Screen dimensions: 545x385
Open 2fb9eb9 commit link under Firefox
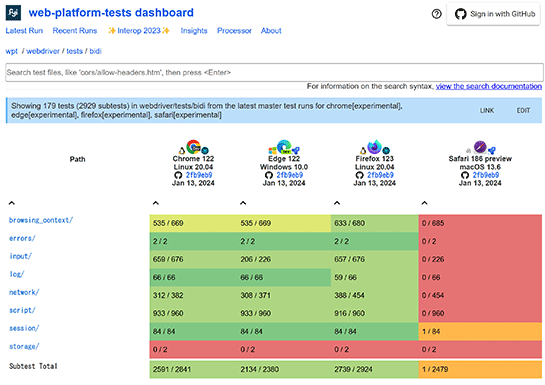380,175
